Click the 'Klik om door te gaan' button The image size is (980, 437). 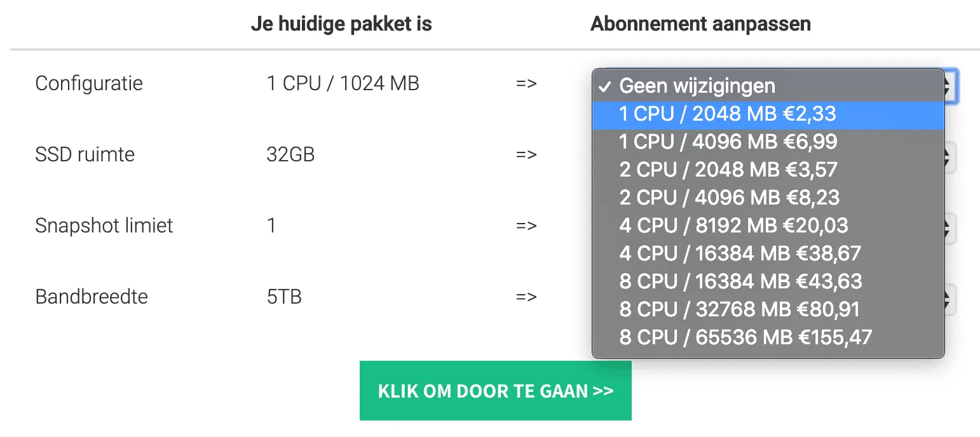click(495, 391)
